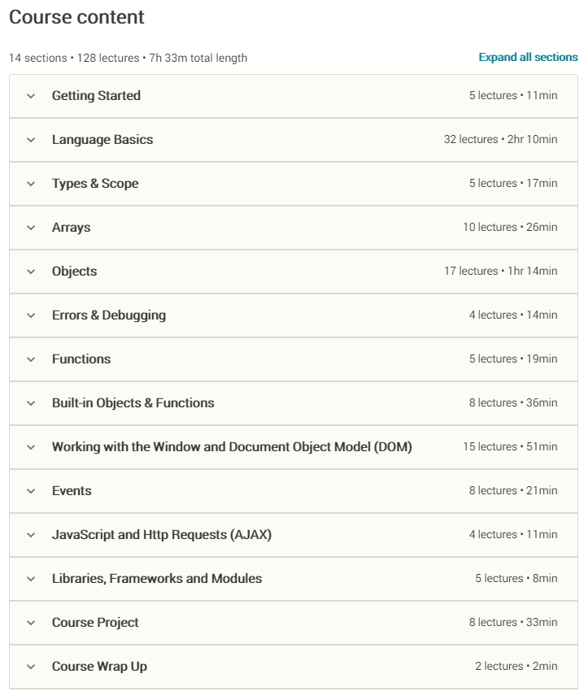Click the Events section chevron
588x700 pixels.
tap(31, 491)
